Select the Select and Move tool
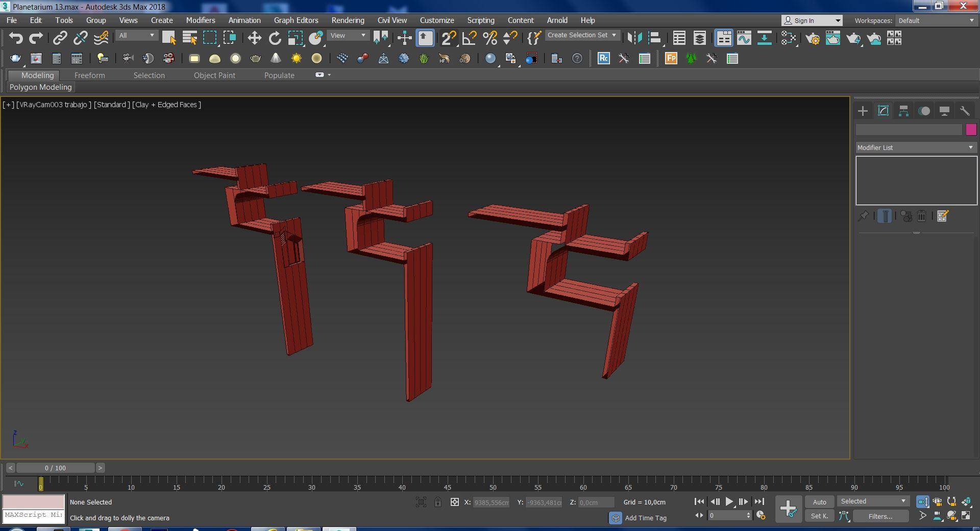This screenshot has width=980, height=531. point(254,38)
